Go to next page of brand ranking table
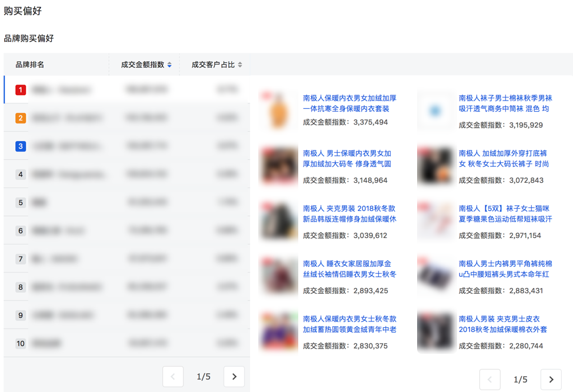The height and width of the screenshot is (392, 573). (234, 376)
